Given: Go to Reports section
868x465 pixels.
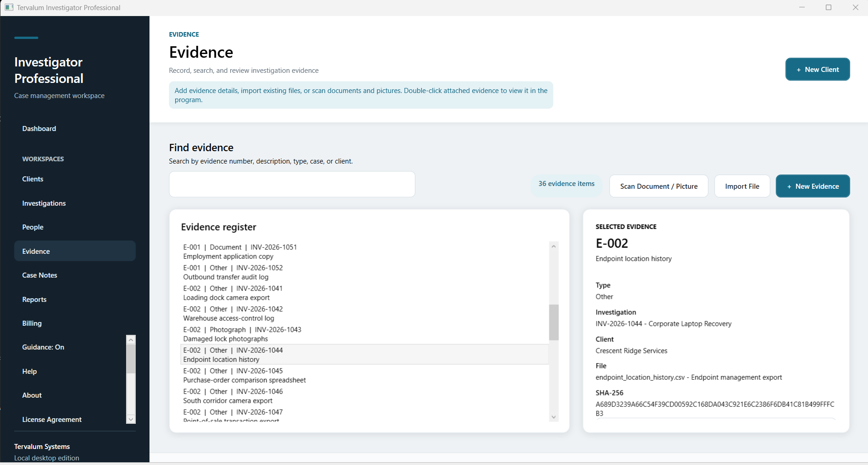Looking at the screenshot, I should pos(75,300).
